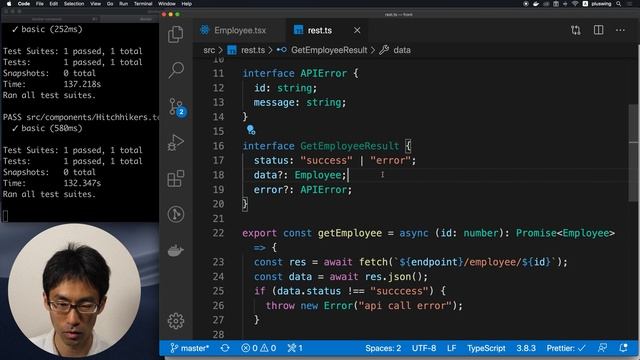The width and height of the screenshot is (640, 360).
Task: Click the getEmployee function name
Action: 350,233
